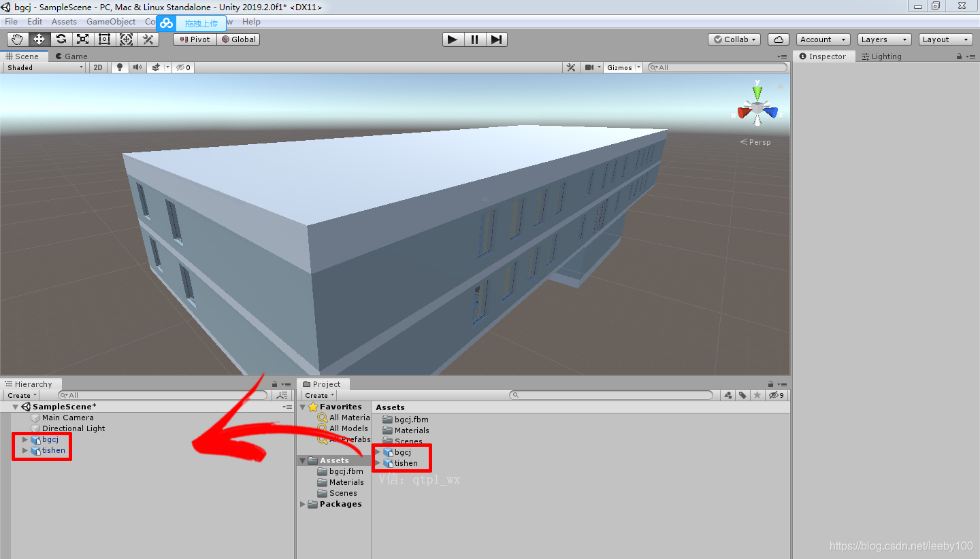This screenshot has width=980, height=559.
Task: Step forward one frame
Action: click(x=496, y=39)
